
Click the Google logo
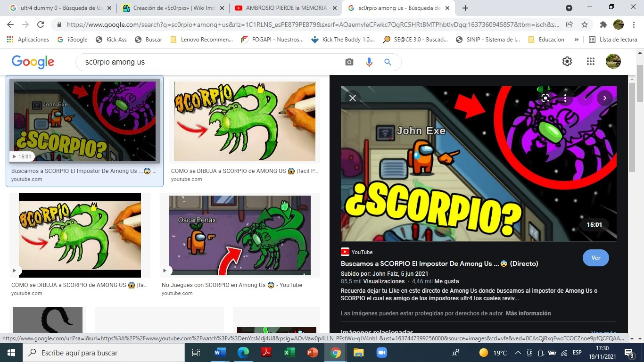coord(33,62)
